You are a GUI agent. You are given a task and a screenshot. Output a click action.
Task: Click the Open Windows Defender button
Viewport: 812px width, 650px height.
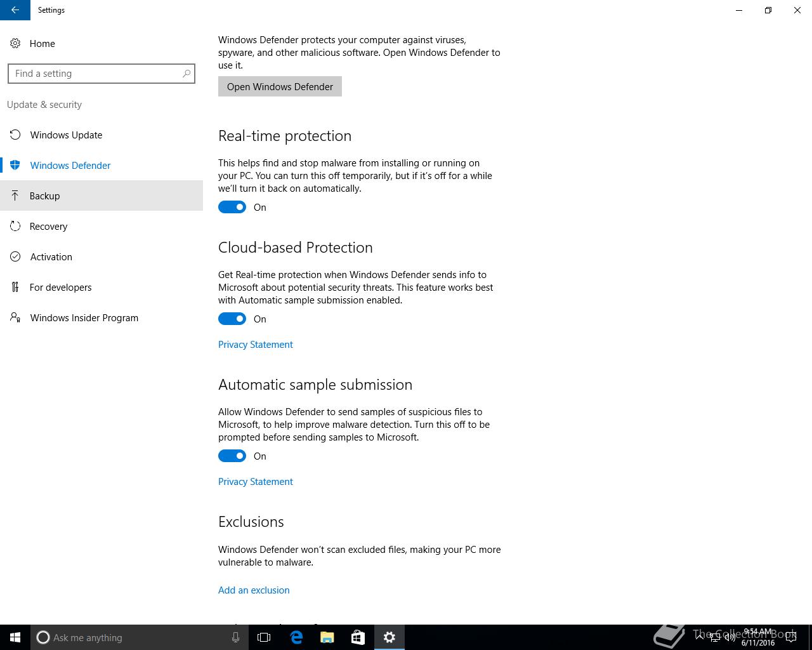coord(280,86)
